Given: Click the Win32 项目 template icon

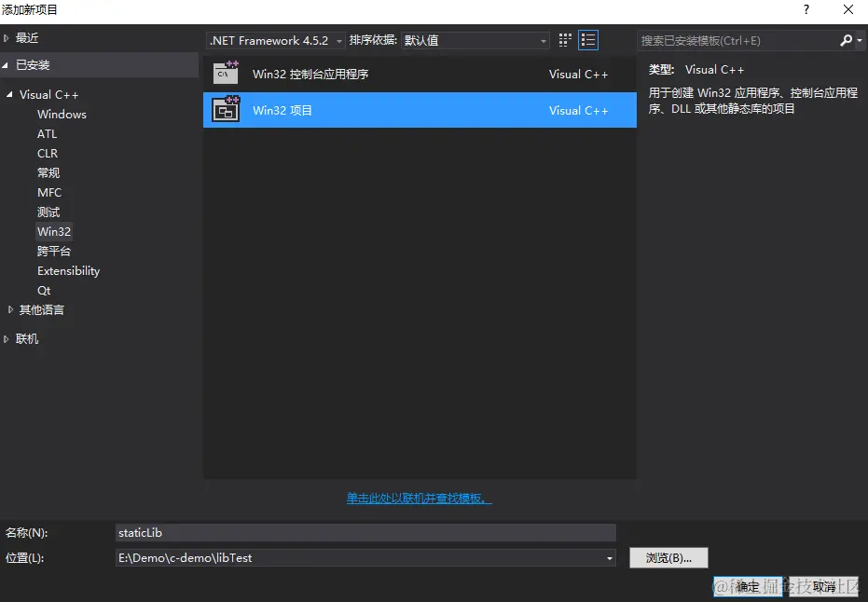Looking at the screenshot, I should [226, 110].
